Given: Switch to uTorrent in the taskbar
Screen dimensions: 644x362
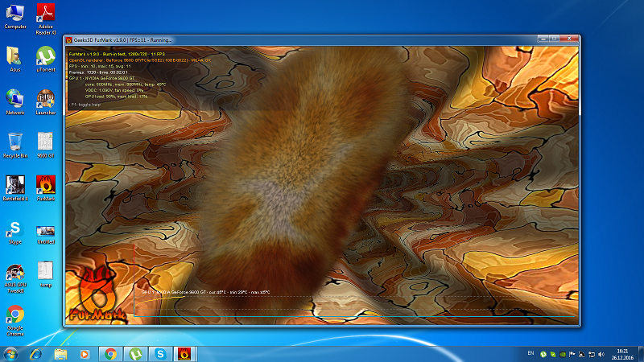Looking at the screenshot, I should pyautogui.click(x=135, y=354).
